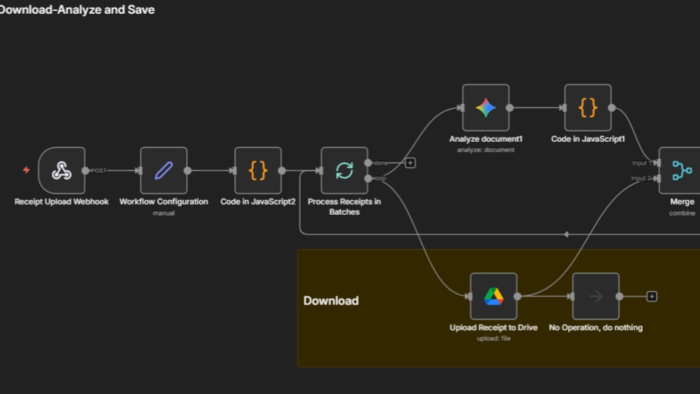Image resolution: width=700 pixels, height=394 pixels.
Task: Click the Upload Receipt to Drive label
Action: coord(494,328)
